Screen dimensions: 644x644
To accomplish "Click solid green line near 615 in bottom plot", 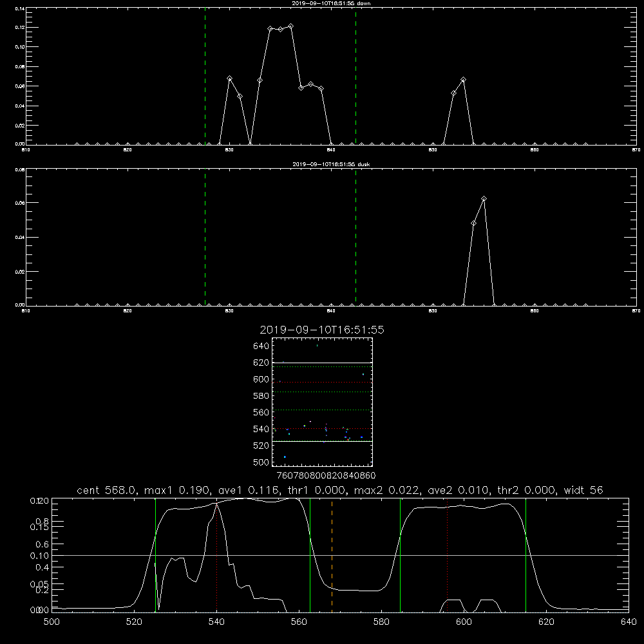I will click(526, 555).
